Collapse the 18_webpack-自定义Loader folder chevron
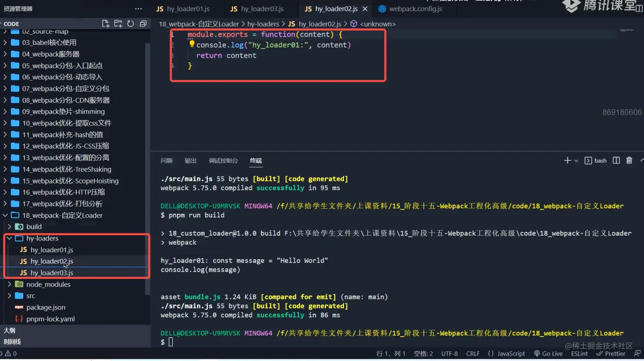 pos(5,215)
